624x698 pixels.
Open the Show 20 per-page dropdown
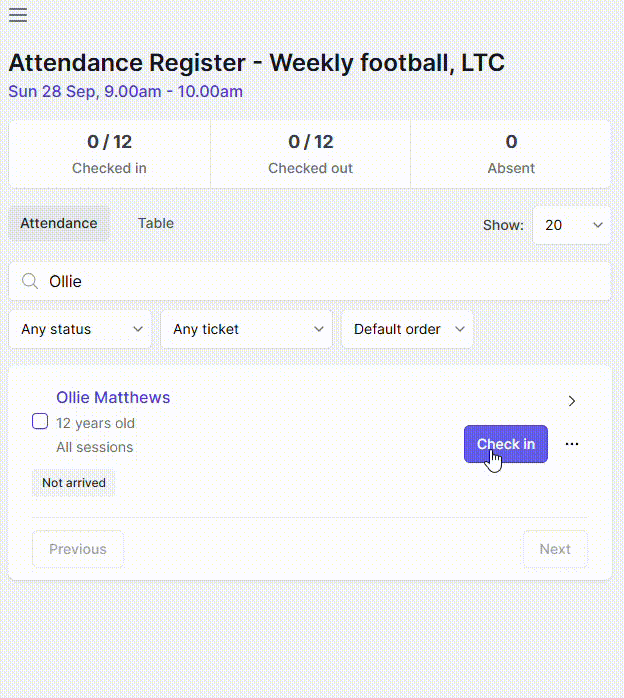[x=571, y=225]
